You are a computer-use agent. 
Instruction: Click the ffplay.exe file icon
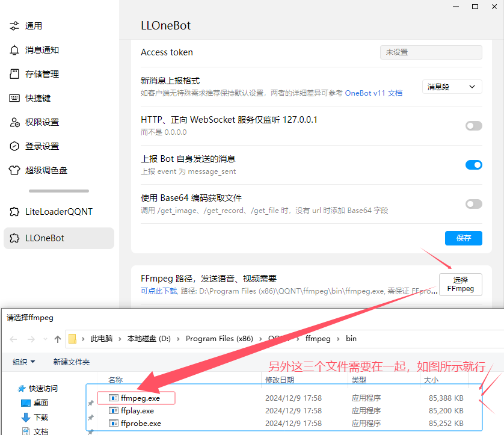[114, 410]
